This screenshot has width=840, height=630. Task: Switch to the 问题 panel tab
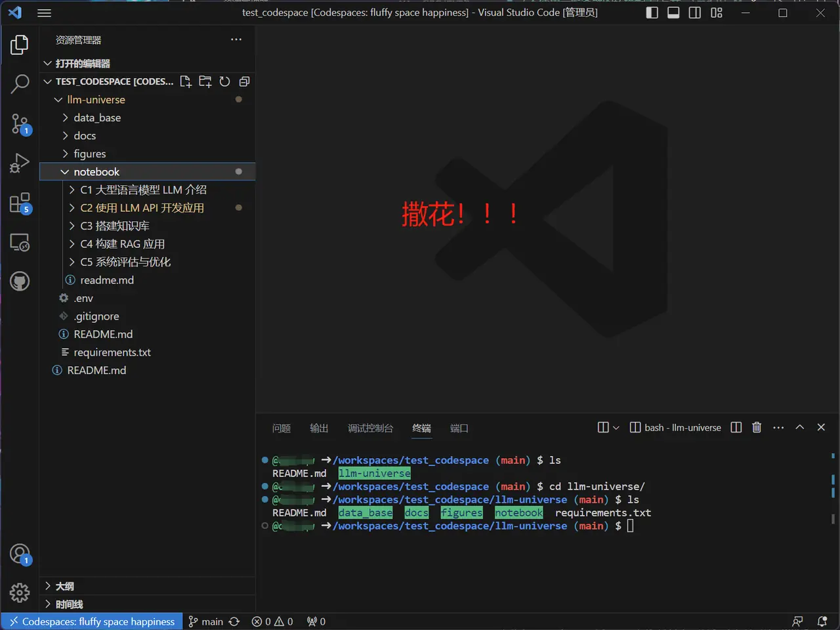point(282,428)
